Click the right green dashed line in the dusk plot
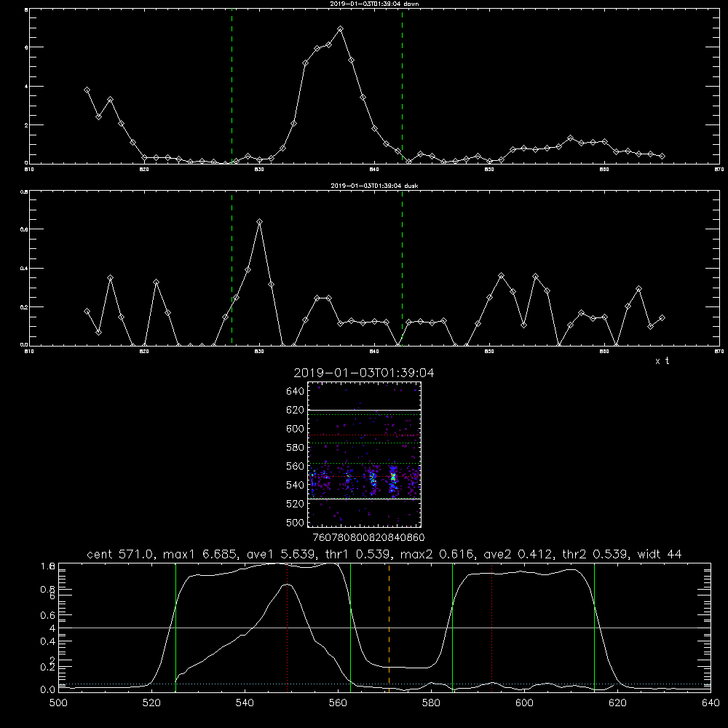Viewport: 728px width, 728px height. (x=402, y=268)
